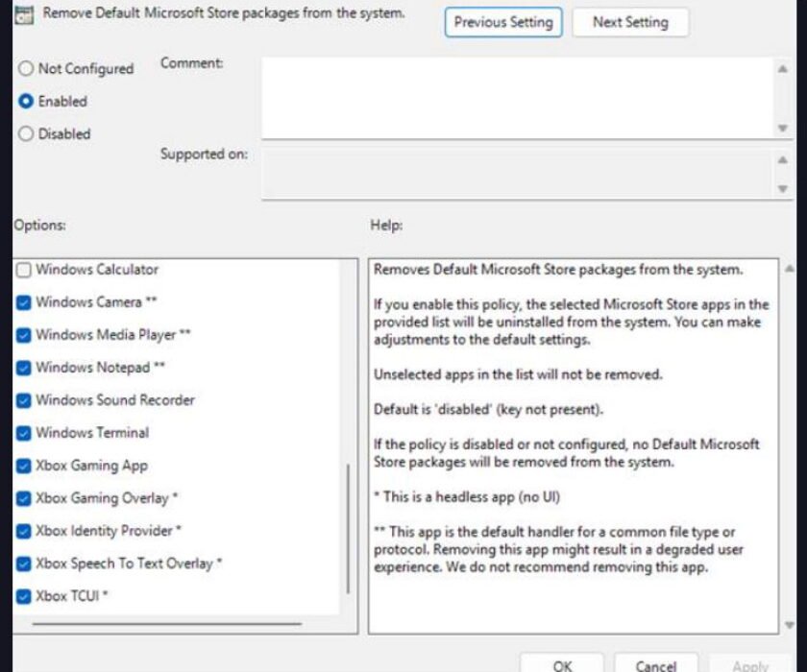807x672 pixels.
Task: Click the 'Unselected apps in the list' help text
Action: pos(518,374)
